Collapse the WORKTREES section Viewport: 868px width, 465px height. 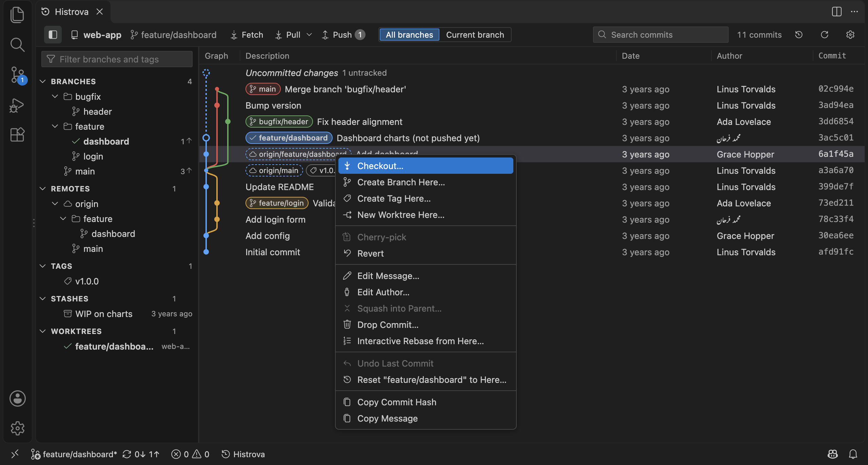pyautogui.click(x=117, y=331)
